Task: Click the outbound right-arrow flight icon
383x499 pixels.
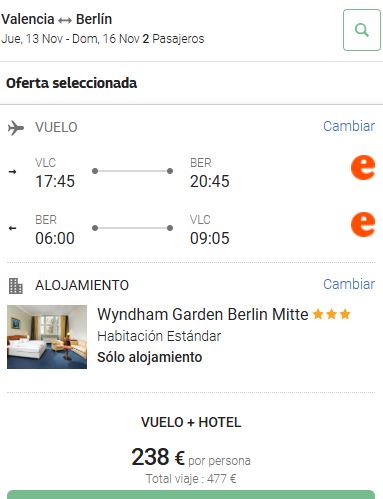Action: (x=12, y=172)
